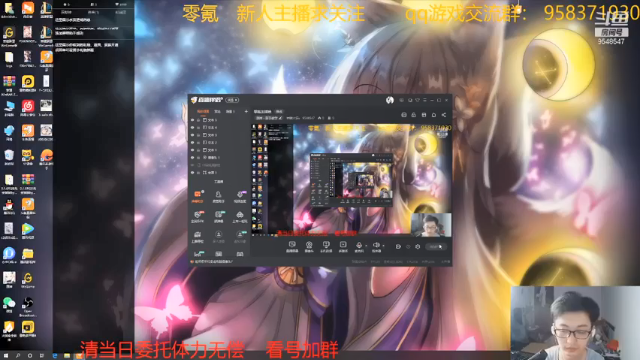Open the Recycle Bin desktop icon
Image resolution: width=640 pixels, height=360 pixels.
[9, 156]
